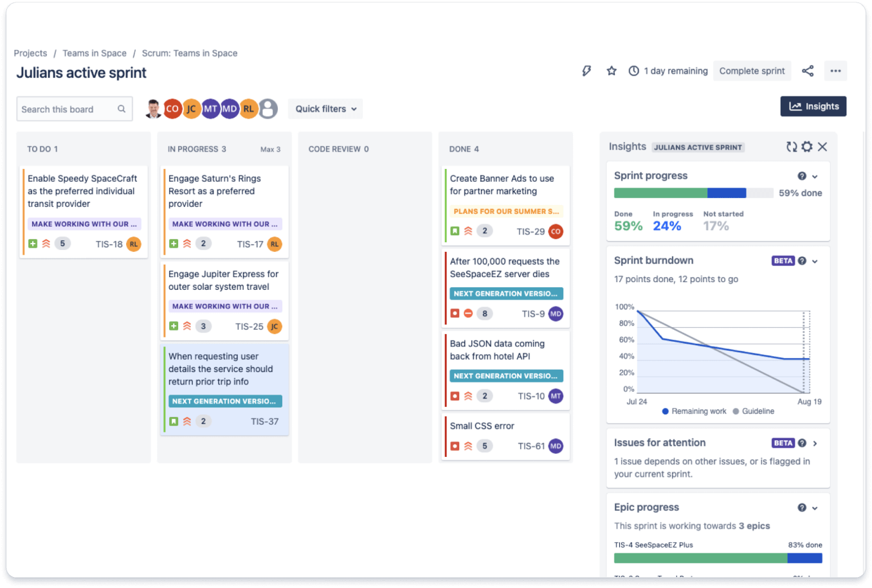Open the Teams in Space breadcrumb

pyautogui.click(x=95, y=53)
